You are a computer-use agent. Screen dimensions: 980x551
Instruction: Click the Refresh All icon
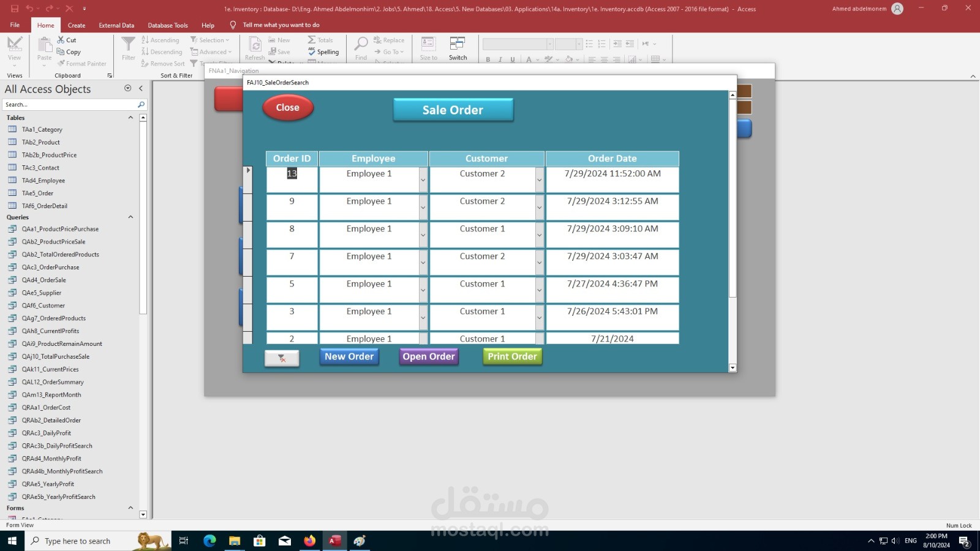[255, 44]
